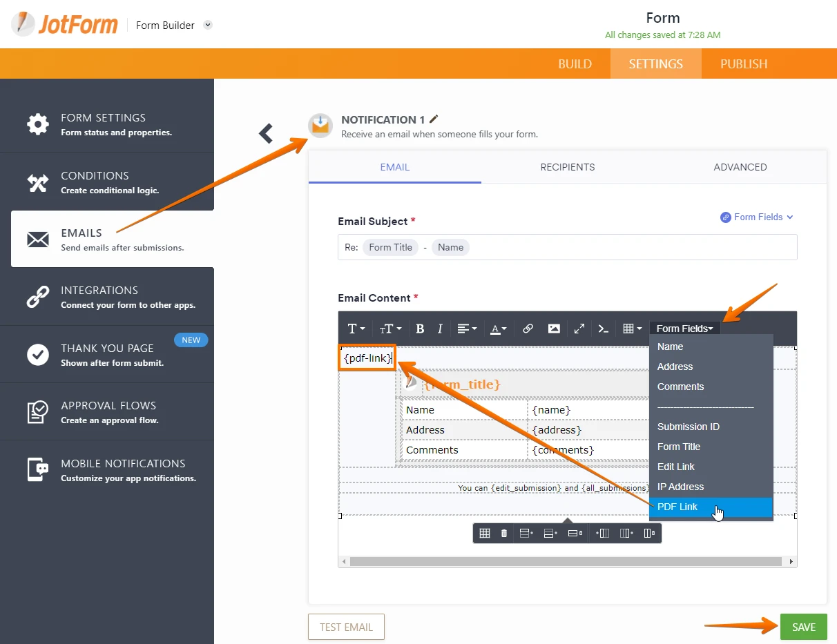Open the Form Fields link above the subject
This screenshot has width=837, height=644.
click(x=757, y=217)
